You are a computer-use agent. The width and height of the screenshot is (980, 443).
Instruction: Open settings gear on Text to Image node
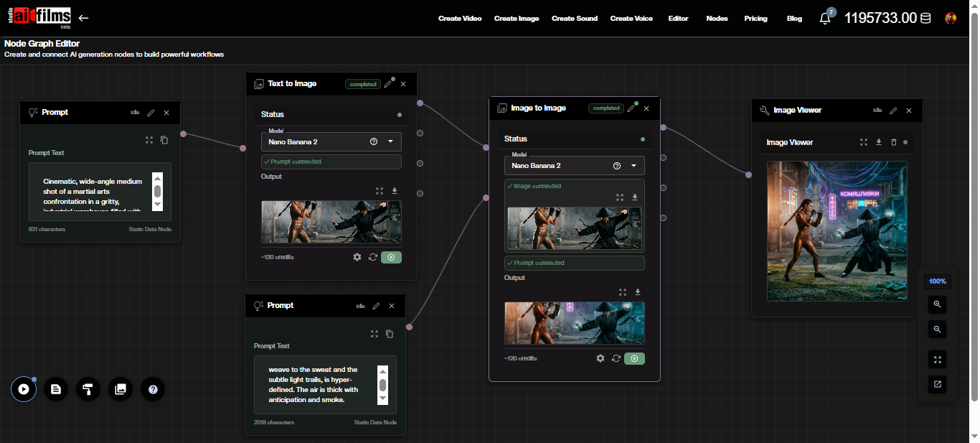coord(357,257)
